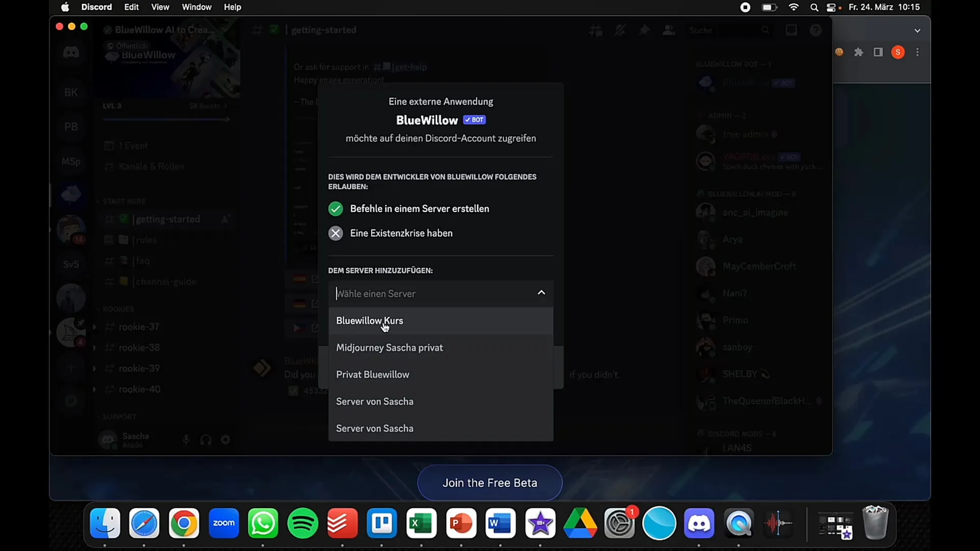The image size is (980, 551).
Task: Click the Wi-Fi status icon
Action: tap(793, 7)
